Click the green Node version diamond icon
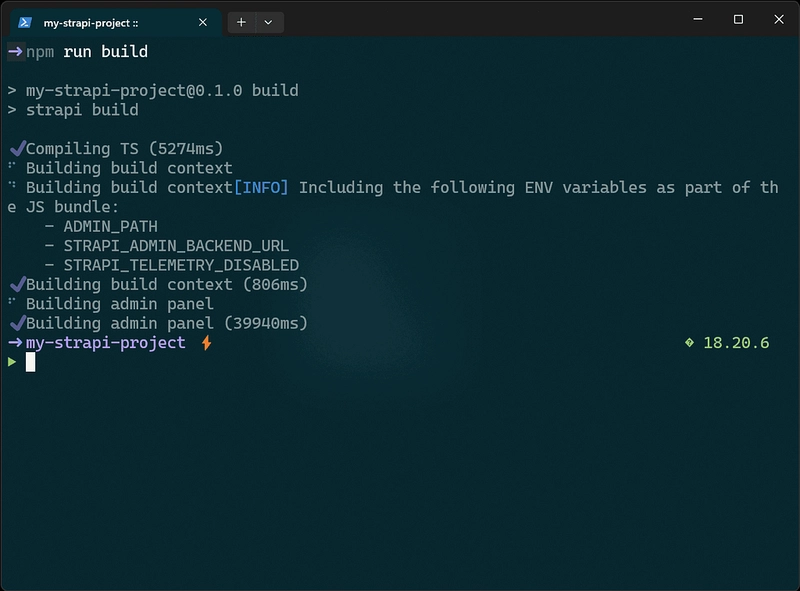This screenshot has height=591, width=800. coord(689,342)
